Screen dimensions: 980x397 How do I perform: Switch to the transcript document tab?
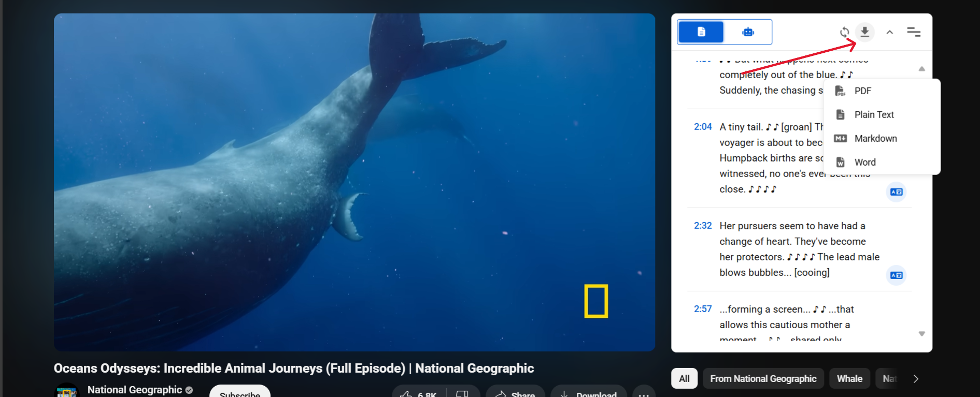pyautogui.click(x=701, y=32)
